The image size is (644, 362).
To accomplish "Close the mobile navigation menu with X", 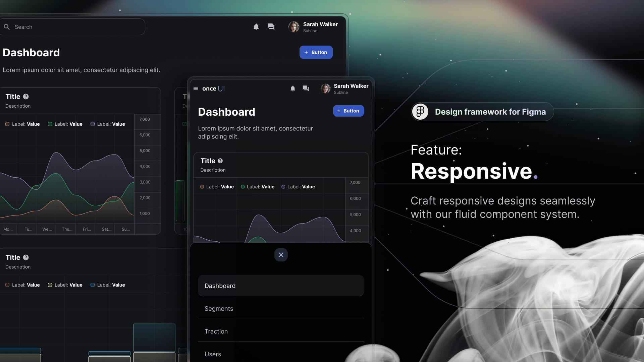I will pos(281,255).
